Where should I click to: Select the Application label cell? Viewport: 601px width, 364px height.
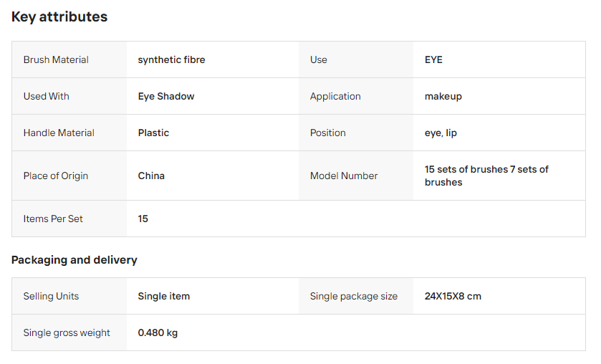[x=356, y=96]
